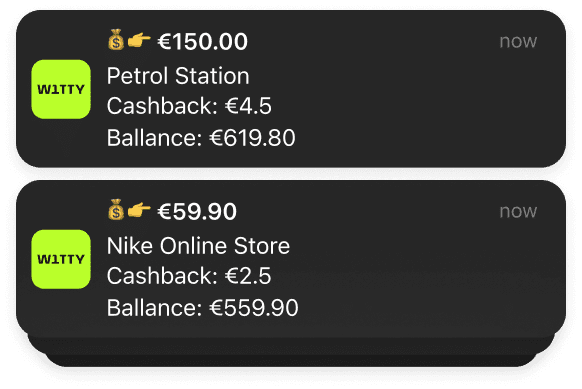Screen dimensions: 582x389
Task: Tap the W1TTY app icon in Nike notification
Action: [x=61, y=259]
